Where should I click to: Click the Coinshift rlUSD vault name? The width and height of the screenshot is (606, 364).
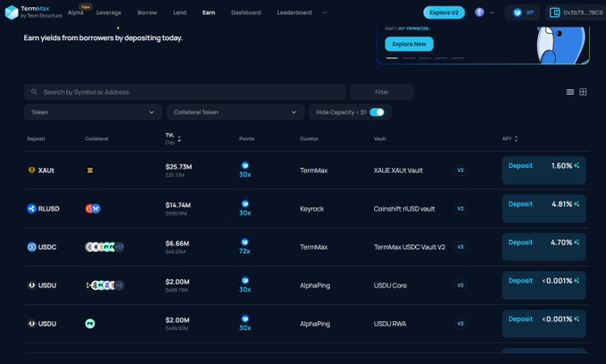click(404, 209)
